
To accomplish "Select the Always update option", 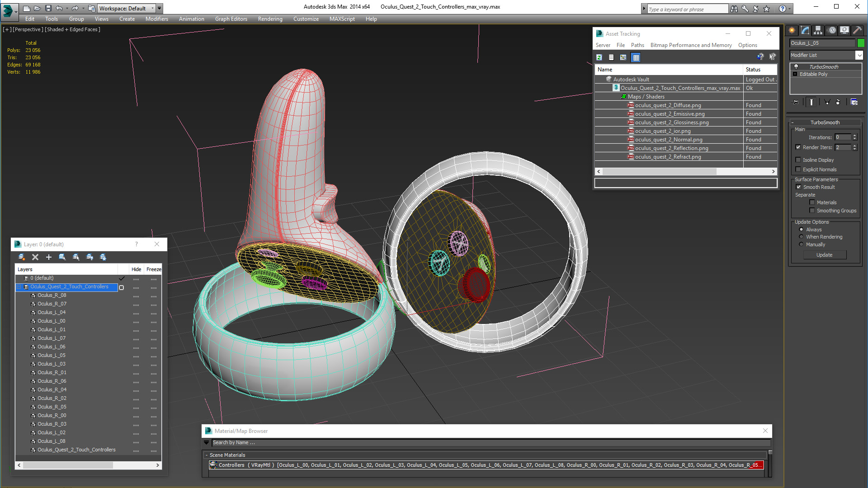I will coord(802,230).
